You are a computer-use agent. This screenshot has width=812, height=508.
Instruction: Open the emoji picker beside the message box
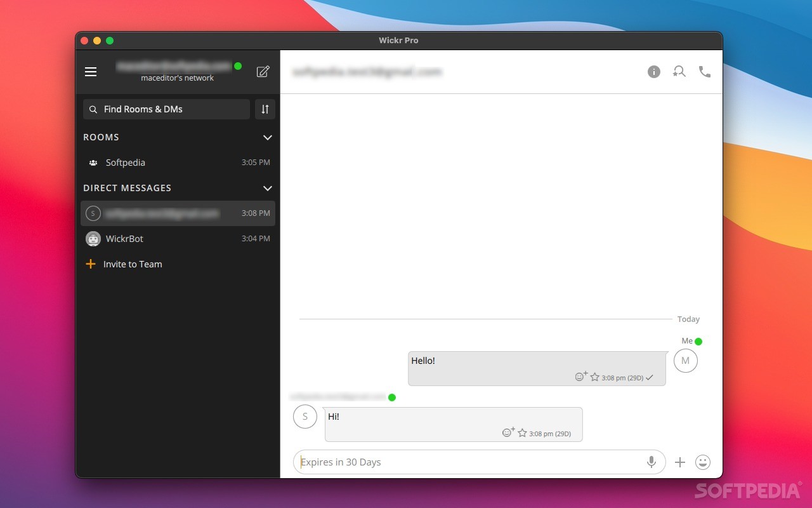pyautogui.click(x=702, y=462)
